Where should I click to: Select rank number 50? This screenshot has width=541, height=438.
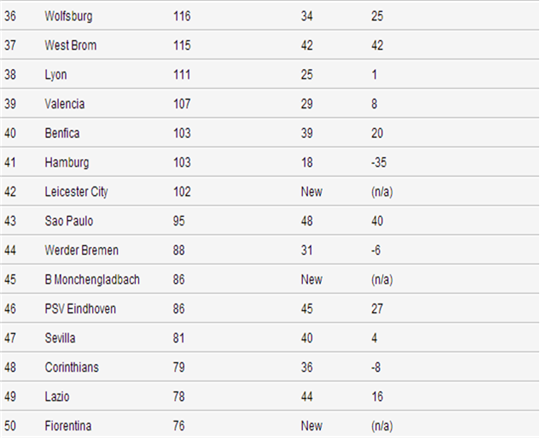tap(10, 426)
